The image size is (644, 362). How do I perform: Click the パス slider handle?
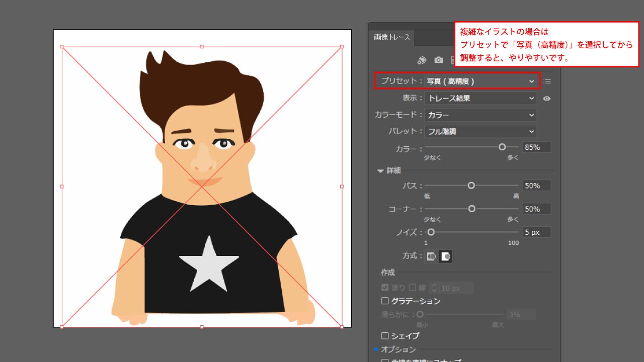[471, 186]
